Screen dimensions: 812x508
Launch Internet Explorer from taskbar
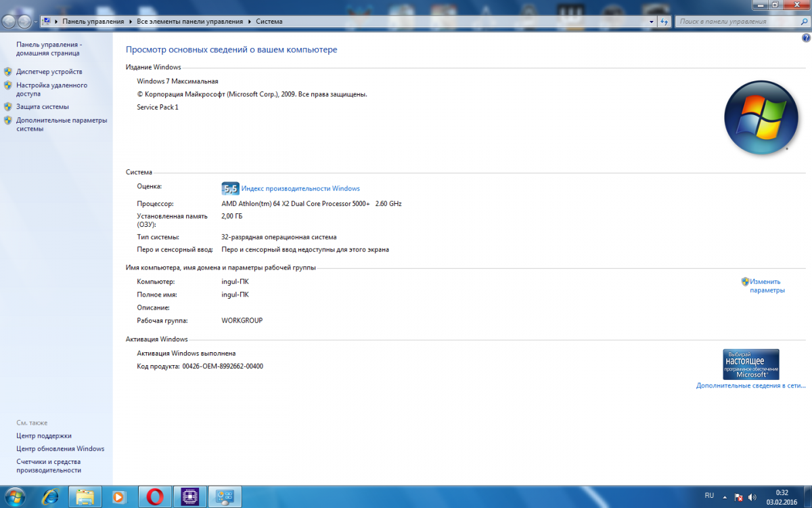[49, 497]
